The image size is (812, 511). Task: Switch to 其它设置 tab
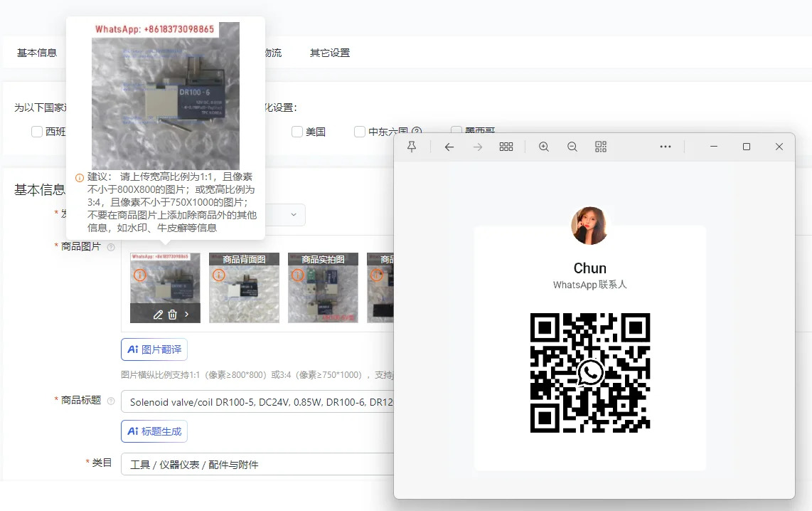click(x=330, y=53)
